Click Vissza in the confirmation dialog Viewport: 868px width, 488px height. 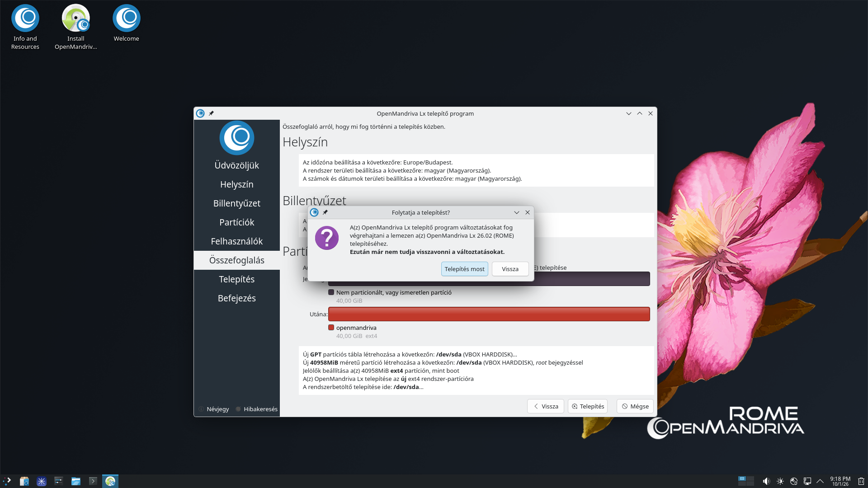pyautogui.click(x=510, y=269)
